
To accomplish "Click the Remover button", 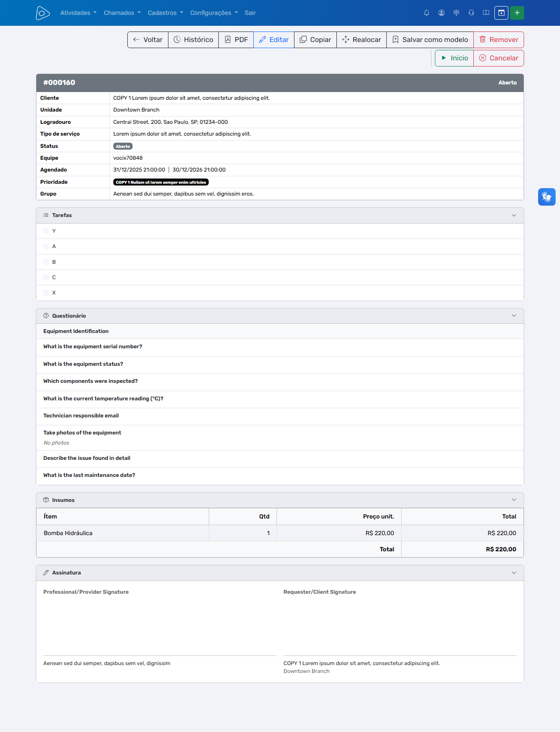I will (x=499, y=40).
